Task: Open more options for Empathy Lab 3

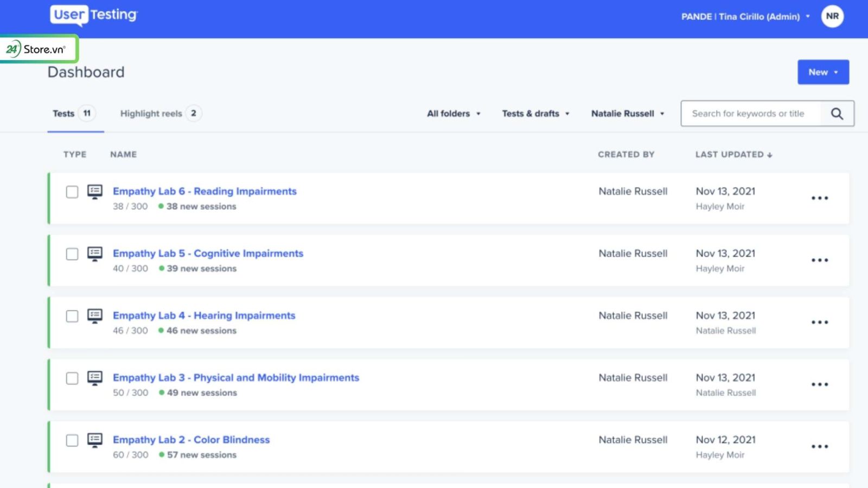Action: click(820, 384)
